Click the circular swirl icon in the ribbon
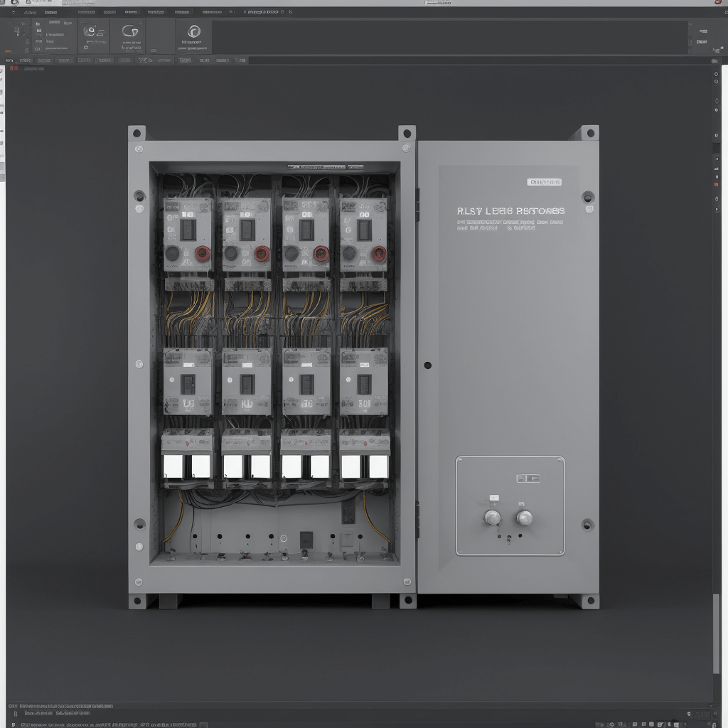This screenshot has height=728, width=728. [193, 32]
